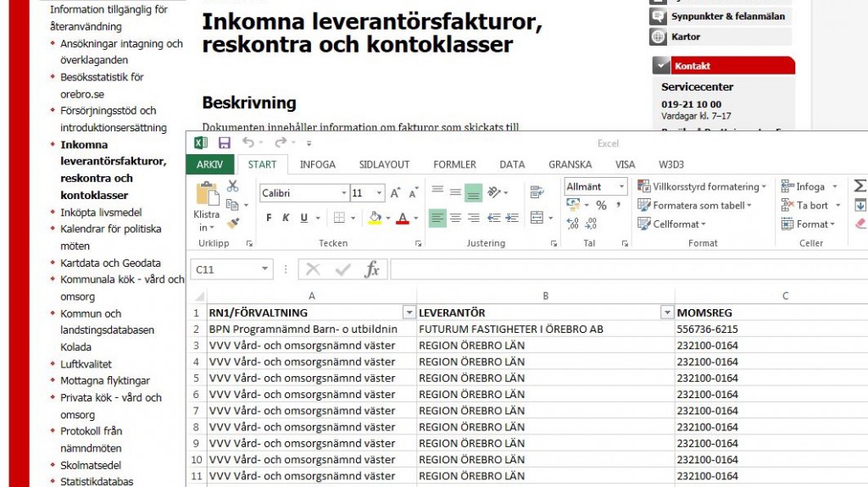868x487 pixels.
Task: Increase font size with larger A
Action: 395,192
